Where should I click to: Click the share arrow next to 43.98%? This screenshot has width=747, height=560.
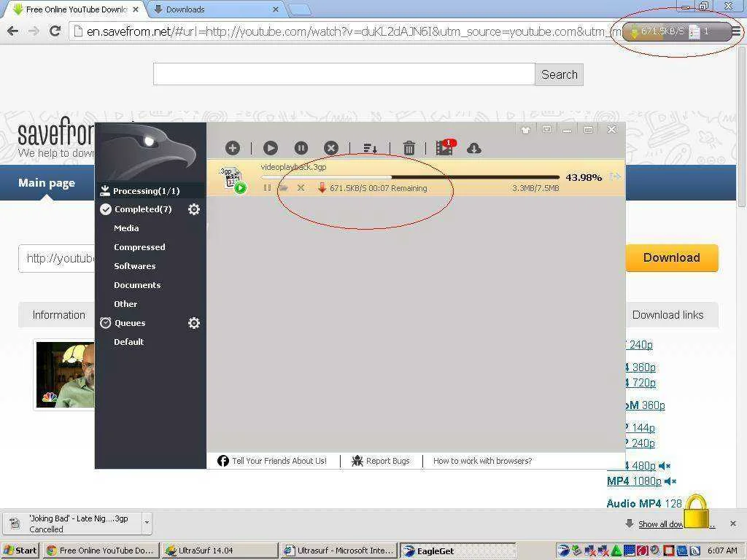(x=615, y=176)
